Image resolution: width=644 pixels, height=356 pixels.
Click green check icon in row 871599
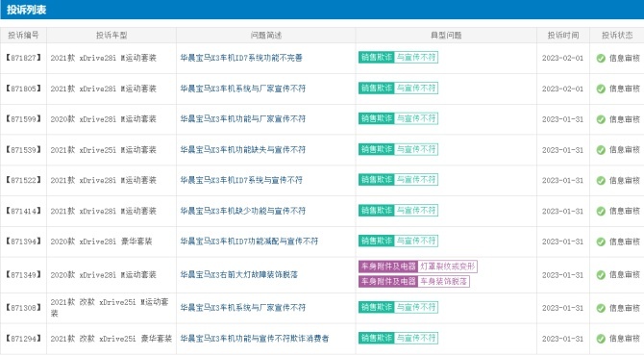[601, 119]
